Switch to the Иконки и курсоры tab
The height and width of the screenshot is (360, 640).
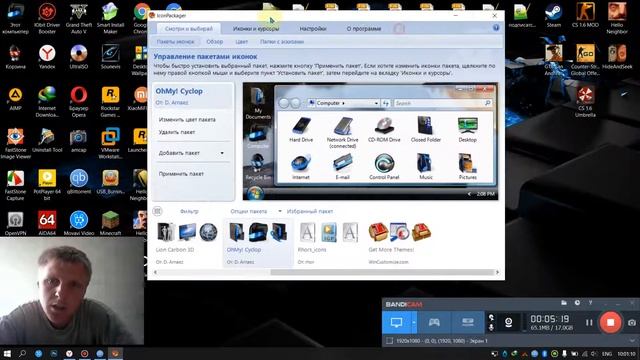256,29
